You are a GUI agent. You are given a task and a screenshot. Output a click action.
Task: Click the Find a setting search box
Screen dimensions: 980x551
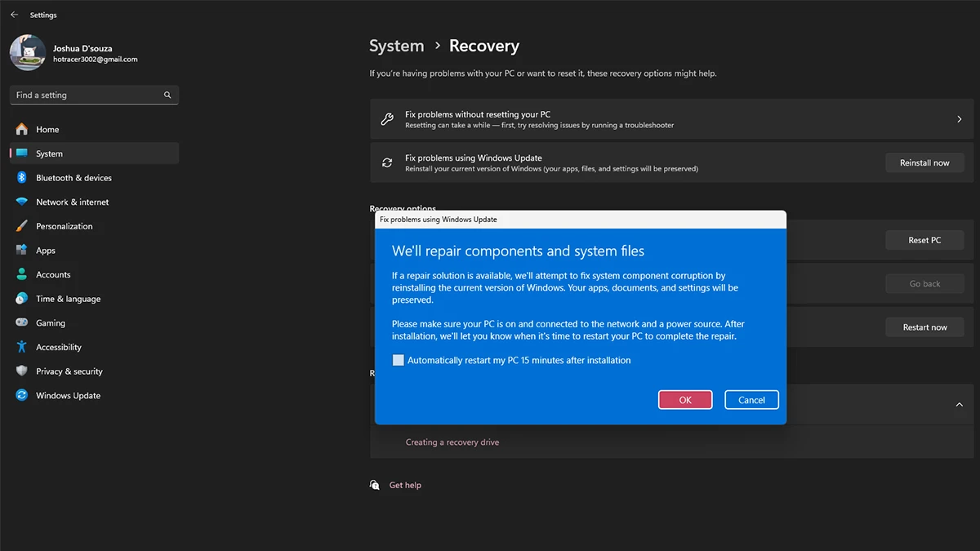pos(94,95)
